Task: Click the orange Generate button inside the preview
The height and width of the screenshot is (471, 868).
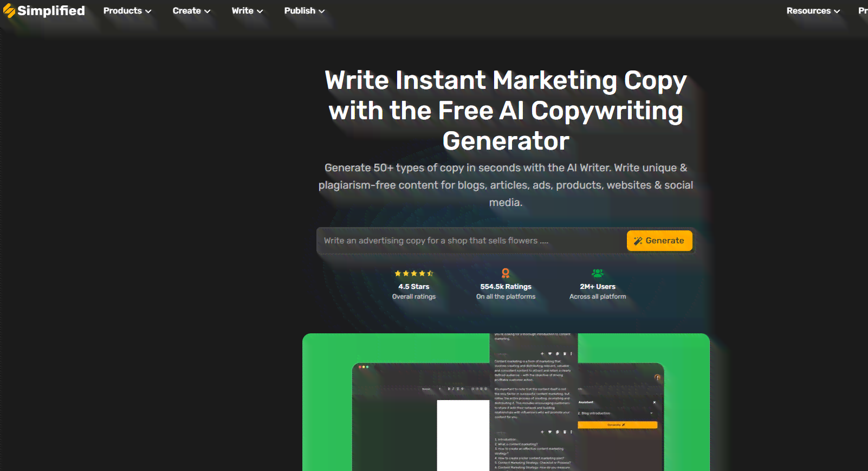Action: pos(617,425)
